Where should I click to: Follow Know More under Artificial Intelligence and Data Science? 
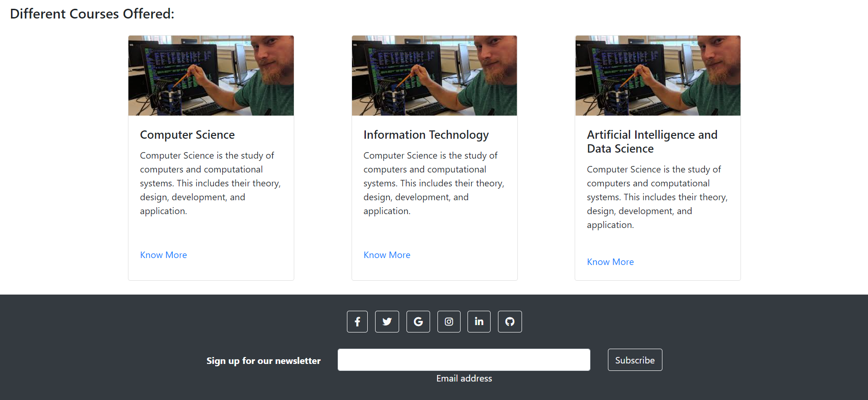610,262
